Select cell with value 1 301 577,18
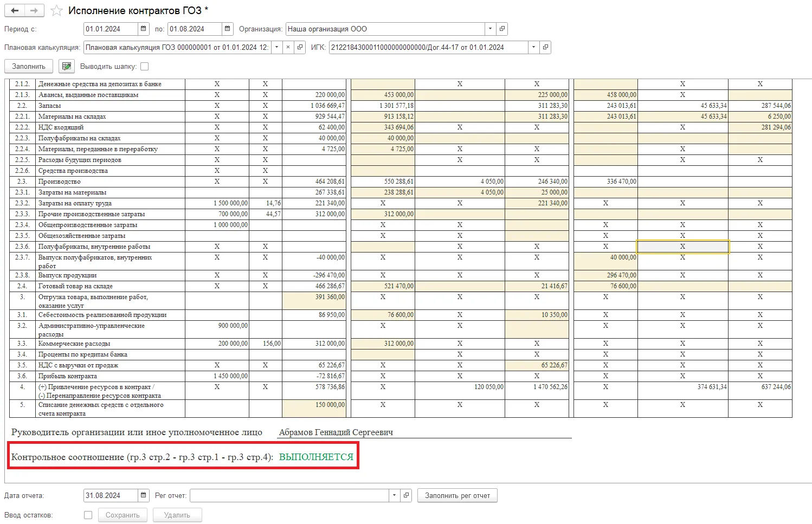812x524 pixels. tap(383, 106)
